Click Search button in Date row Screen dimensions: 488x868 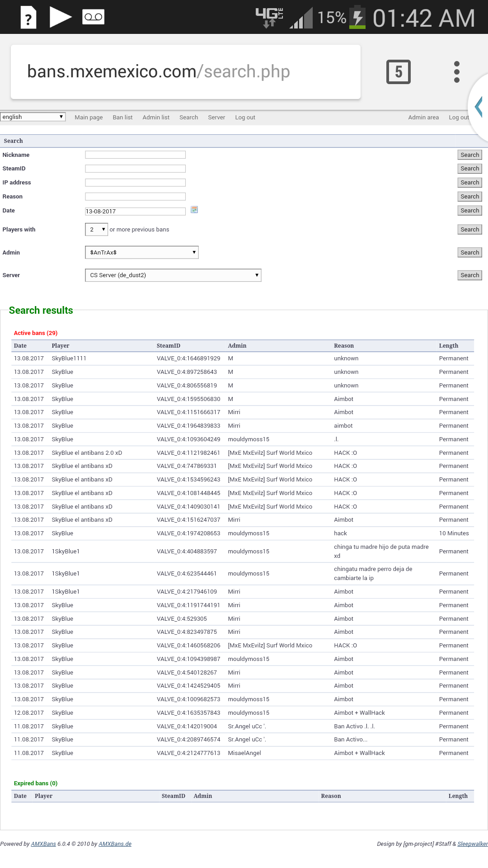coord(470,211)
